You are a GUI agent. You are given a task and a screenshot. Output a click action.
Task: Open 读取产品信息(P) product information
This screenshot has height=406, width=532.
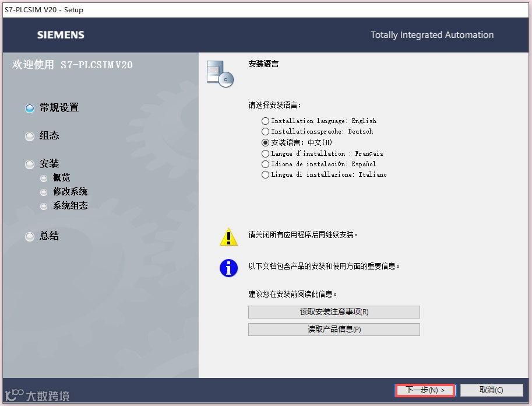click(334, 329)
